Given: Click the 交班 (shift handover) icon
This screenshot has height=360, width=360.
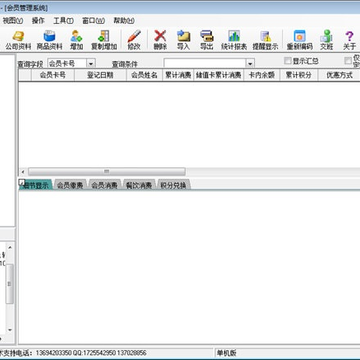Looking at the screenshot, I should 327,40.
